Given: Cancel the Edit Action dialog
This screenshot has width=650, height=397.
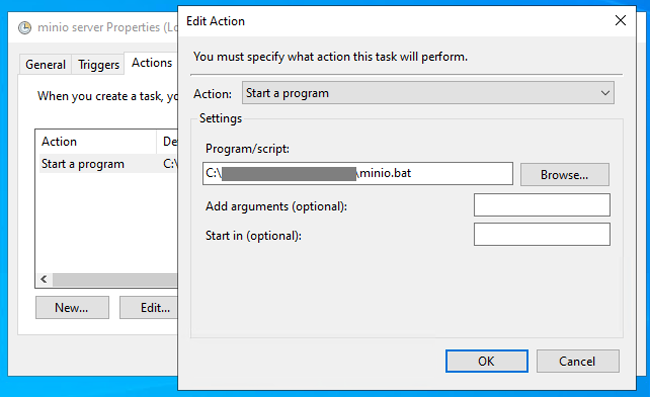Looking at the screenshot, I should (x=577, y=361).
